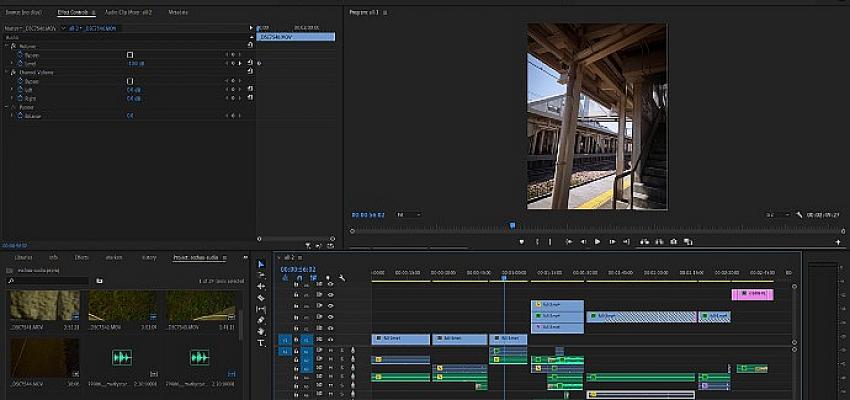This screenshot has width=850, height=400.
Task: Toggle the Volume Bypass checkbox
Action: 129,54
